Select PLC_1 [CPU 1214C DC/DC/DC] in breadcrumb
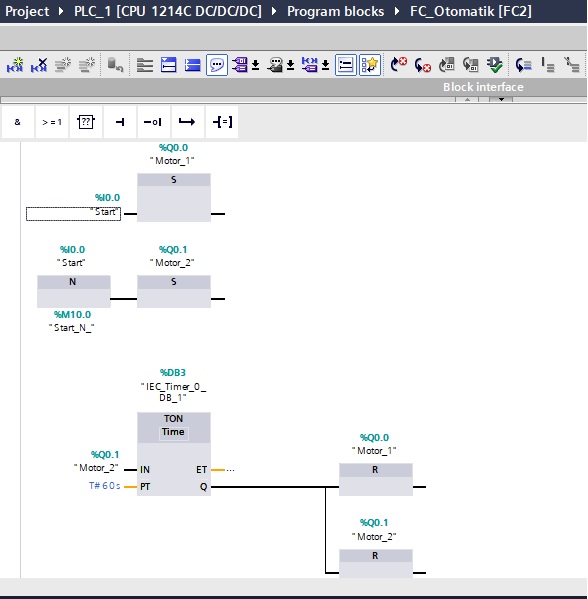The image size is (588, 599). [168, 11]
